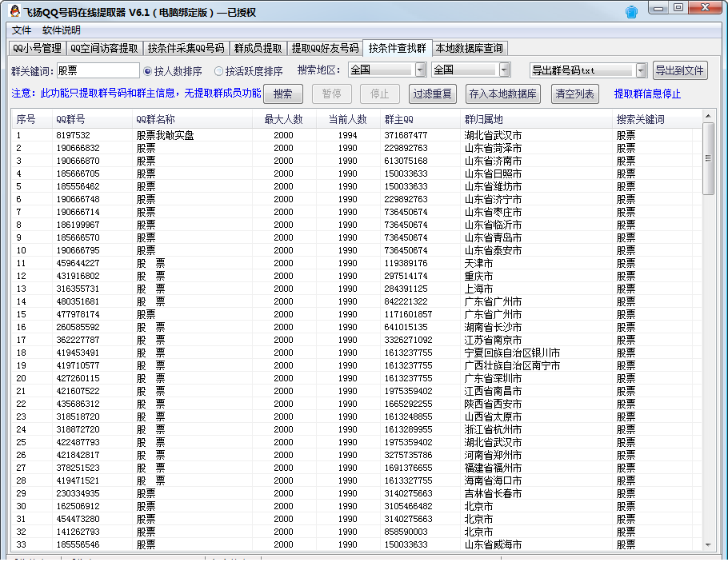Switch to QQ小号管理 tab

37,48
